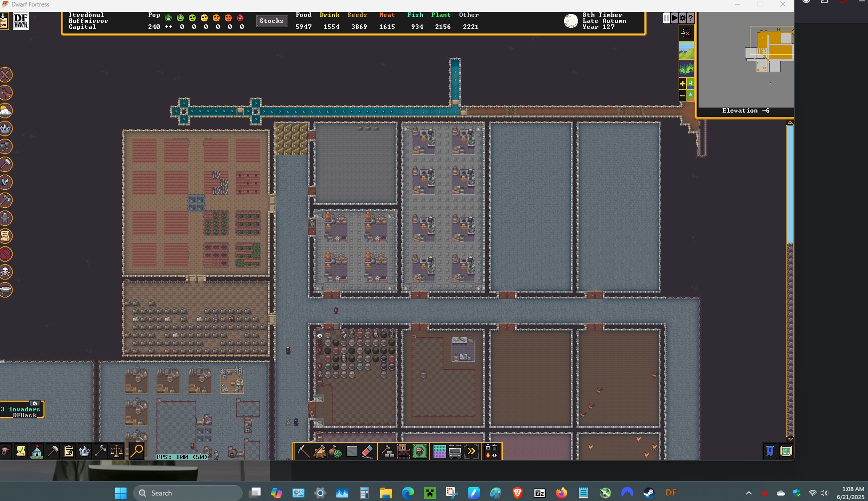
Task: Open the tasks scroll with checkmark
Action: click(21, 451)
